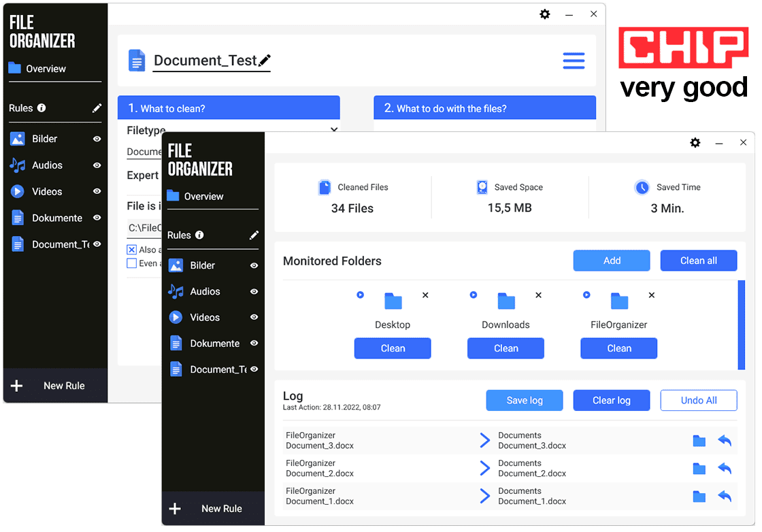This screenshot has width=762, height=532.
Task: Start monitoring play icon for FileOrganizer folder
Action: click(x=586, y=295)
